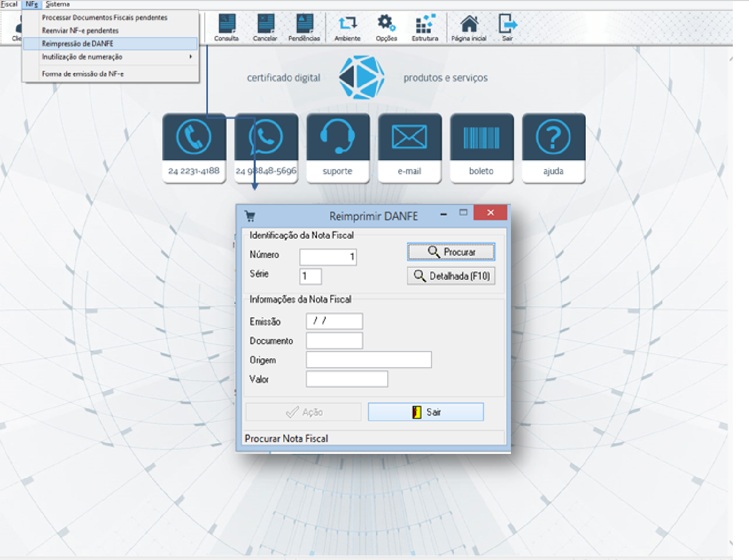Open the Fiscal menu
This screenshot has height=560, width=749.
point(9,4)
